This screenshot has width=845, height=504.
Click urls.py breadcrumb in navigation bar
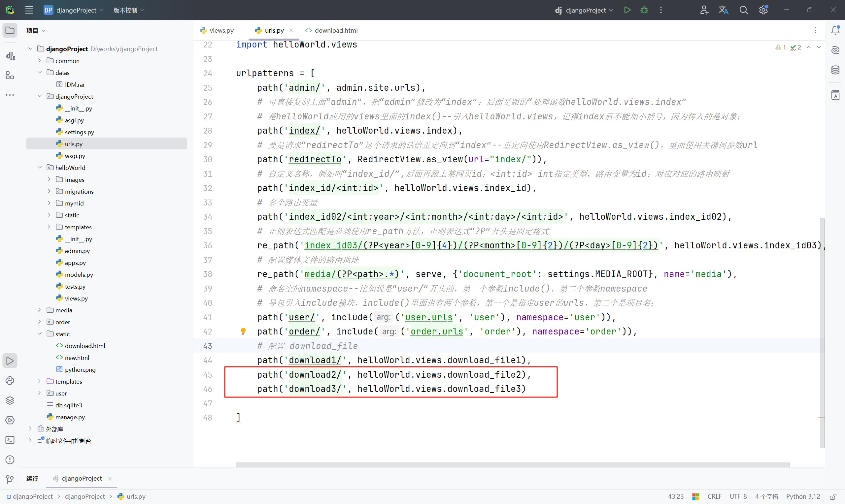[x=131, y=496]
